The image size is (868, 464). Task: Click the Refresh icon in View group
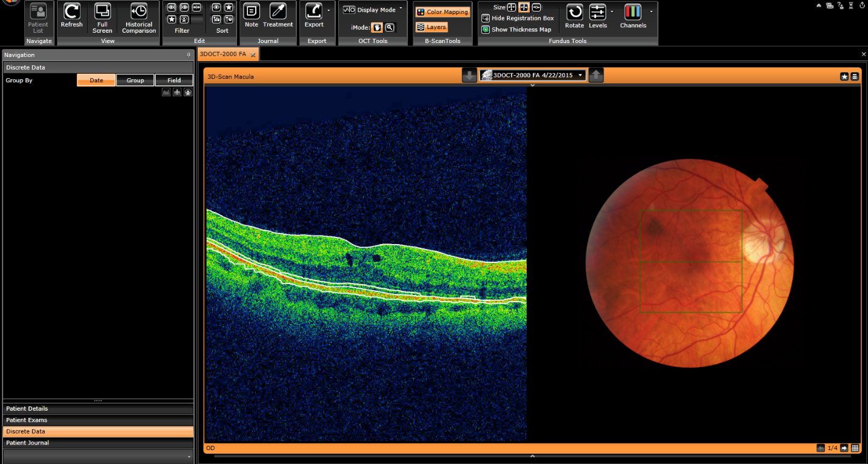(72, 12)
